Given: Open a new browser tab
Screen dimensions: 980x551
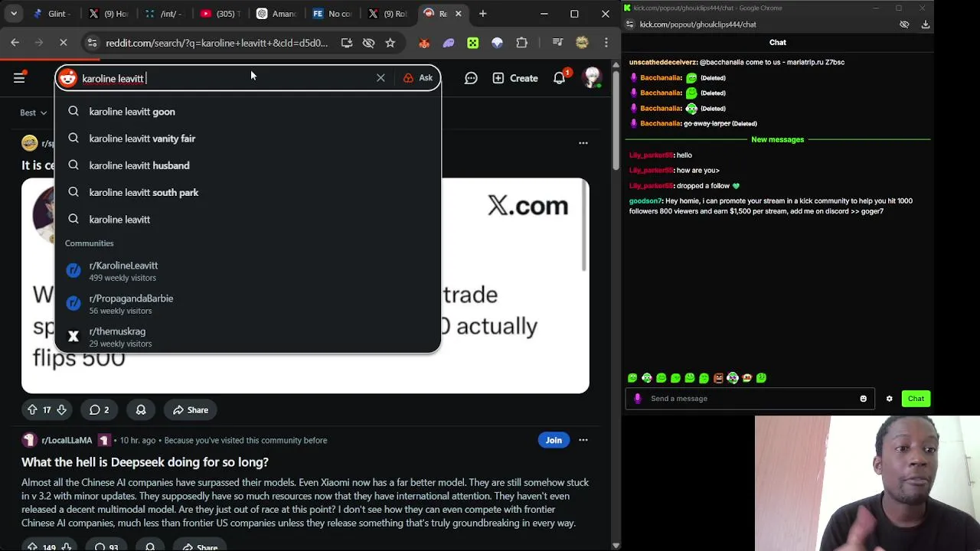Looking at the screenshot, I should tap(482, 14).
